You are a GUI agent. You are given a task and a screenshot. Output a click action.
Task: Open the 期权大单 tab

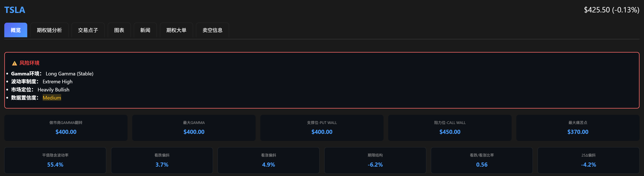176,30
